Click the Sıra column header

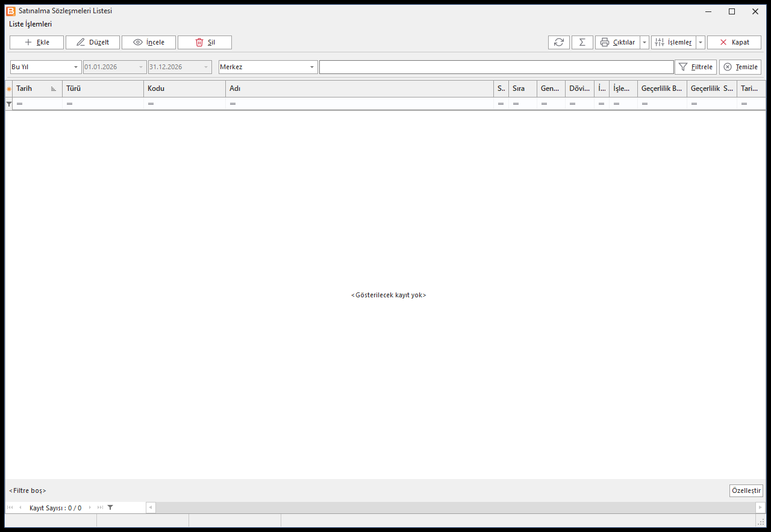pyautogui.click(x=523, y=88)
